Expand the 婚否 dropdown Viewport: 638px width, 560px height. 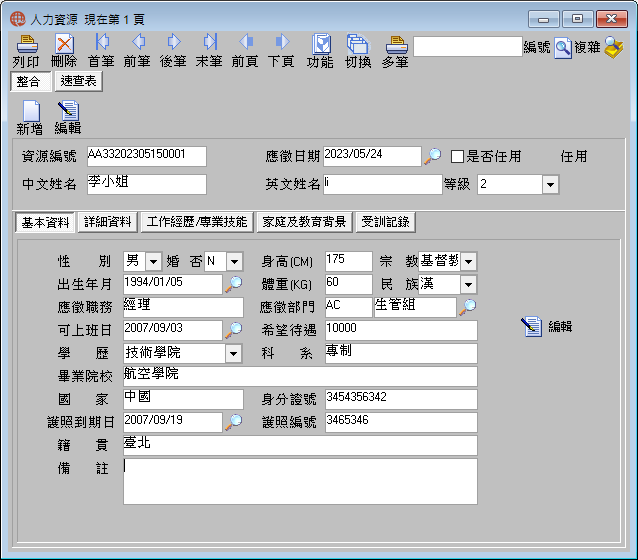tap(234, 261)
